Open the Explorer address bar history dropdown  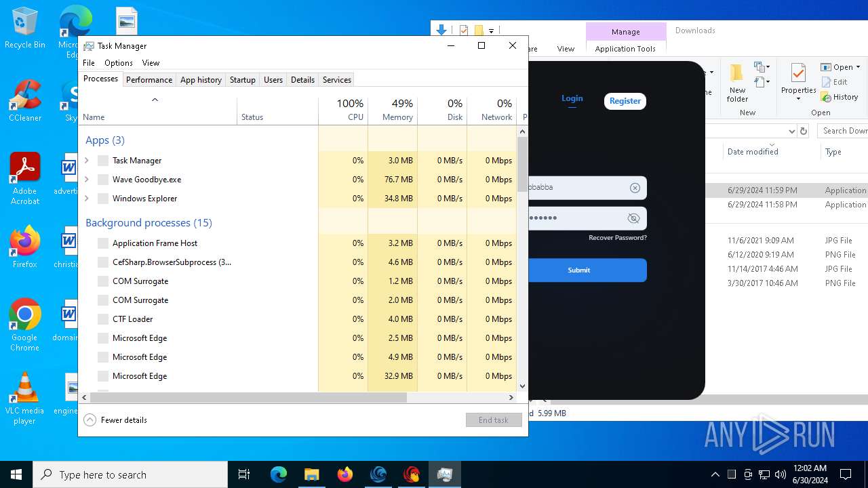pos(791,131)
